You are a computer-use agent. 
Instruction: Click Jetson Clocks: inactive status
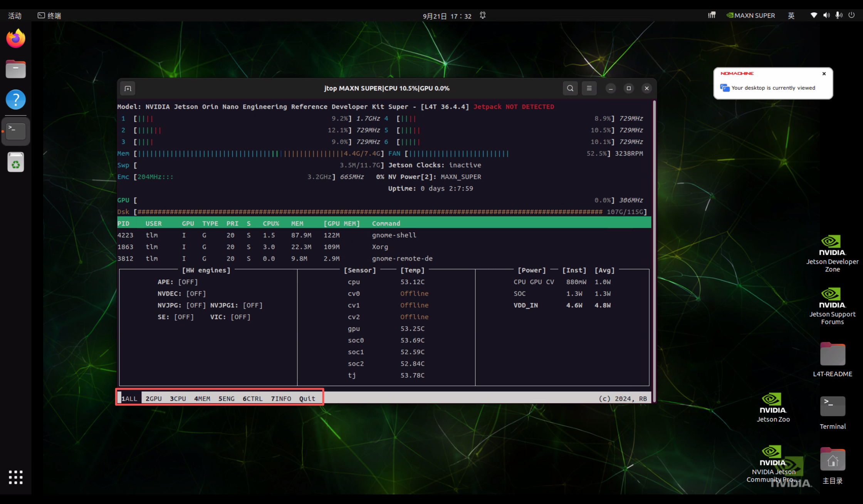[435, 165]
